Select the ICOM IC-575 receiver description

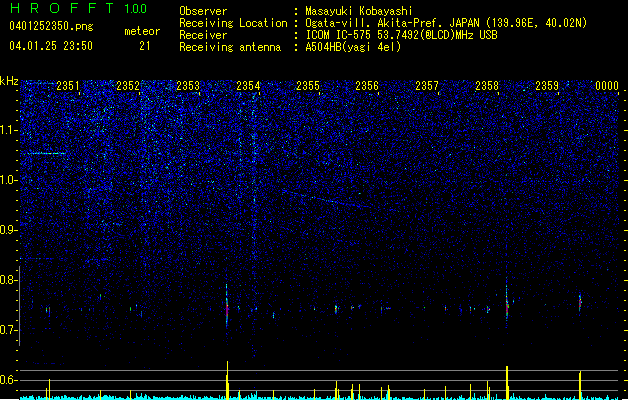402,35
